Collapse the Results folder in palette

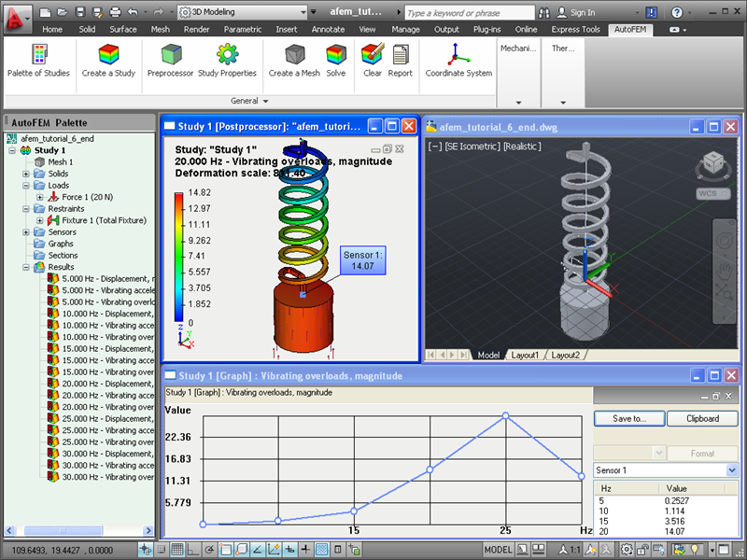26,267
